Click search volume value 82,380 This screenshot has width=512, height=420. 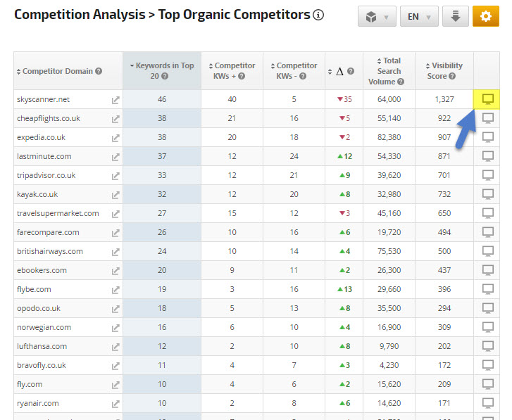pos(389,137)
